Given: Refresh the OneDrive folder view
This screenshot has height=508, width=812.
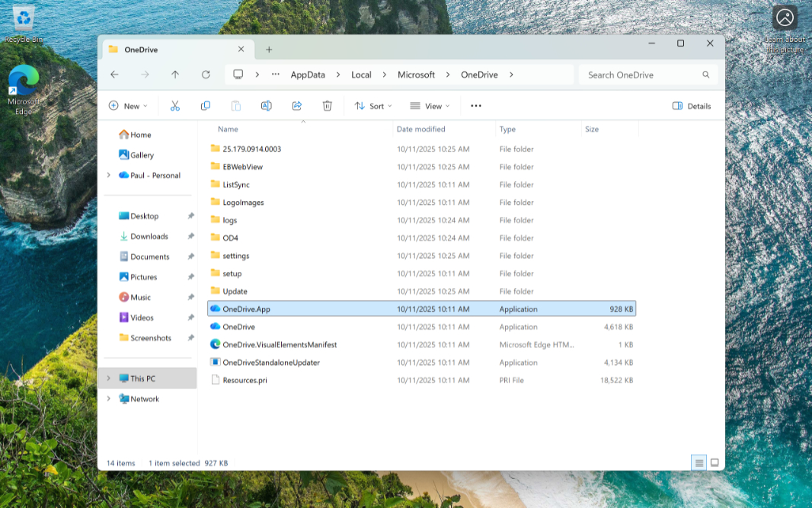Looking at the screenshot, I should coord(205,74).
